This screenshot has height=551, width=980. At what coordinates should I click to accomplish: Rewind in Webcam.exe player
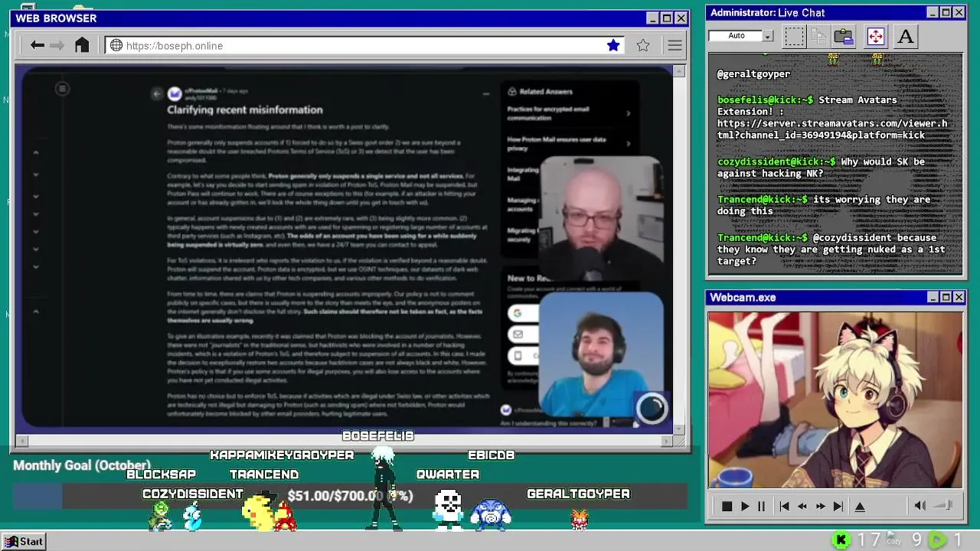[802, 506]
